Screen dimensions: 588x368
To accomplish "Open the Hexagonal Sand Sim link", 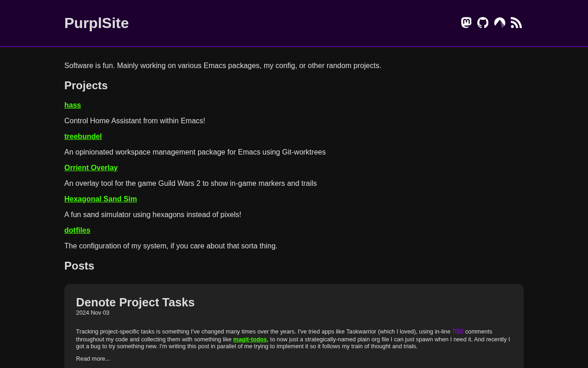I will coord(101,199).
